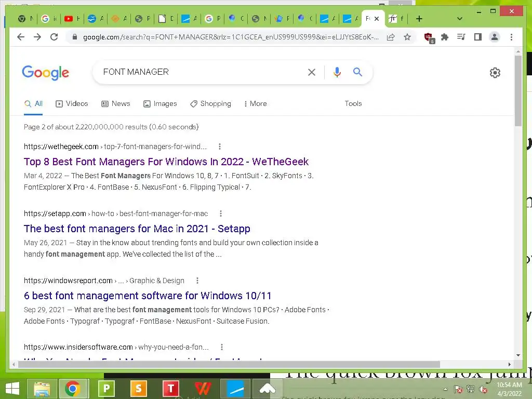This screenshot has width=532, height=399.
Task: Click the horizontal scrollbar thumb
Action: (229, 364)
